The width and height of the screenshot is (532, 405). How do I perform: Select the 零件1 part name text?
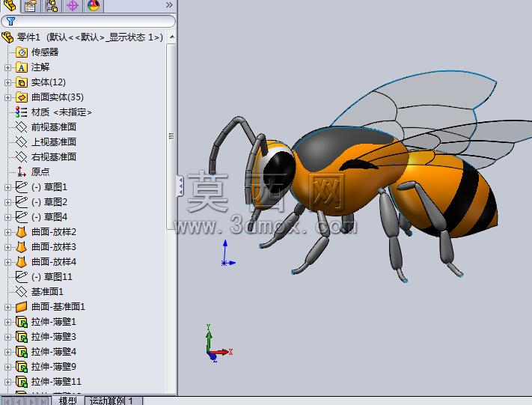pyautogui.click(x=28, y=37)
